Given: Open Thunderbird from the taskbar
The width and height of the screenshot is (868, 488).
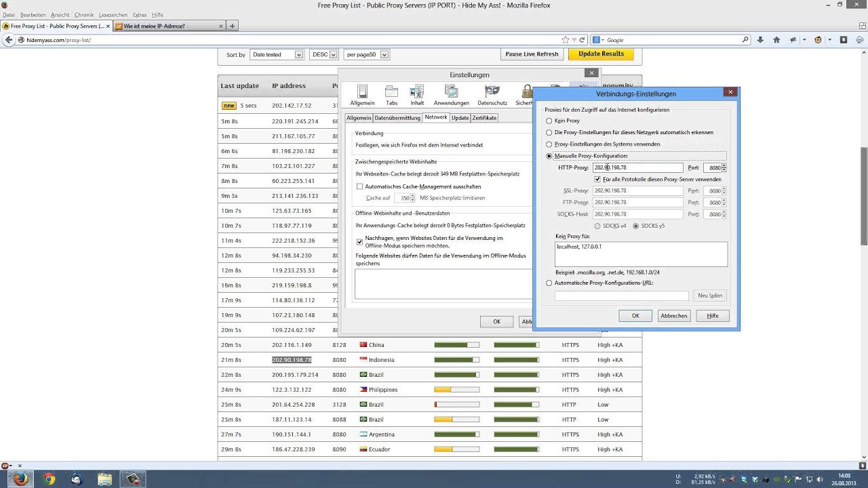Looking at the screenshot, I should 77,479.
